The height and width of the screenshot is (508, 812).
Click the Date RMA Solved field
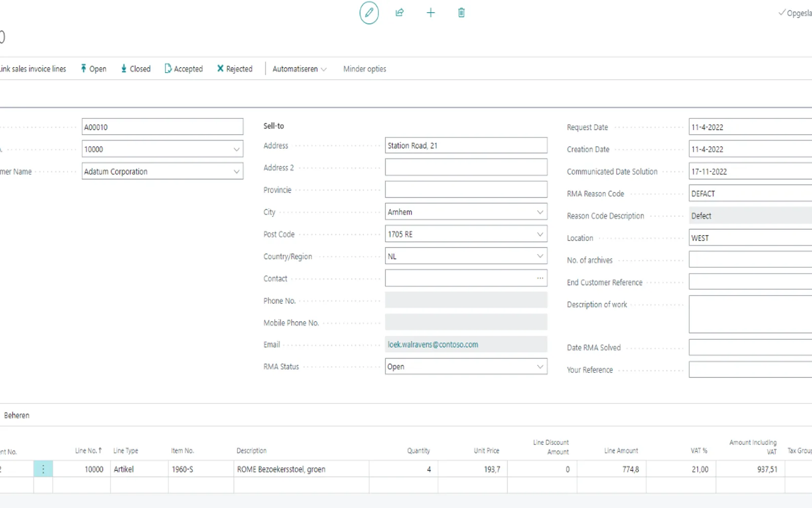tap(750, 347)
